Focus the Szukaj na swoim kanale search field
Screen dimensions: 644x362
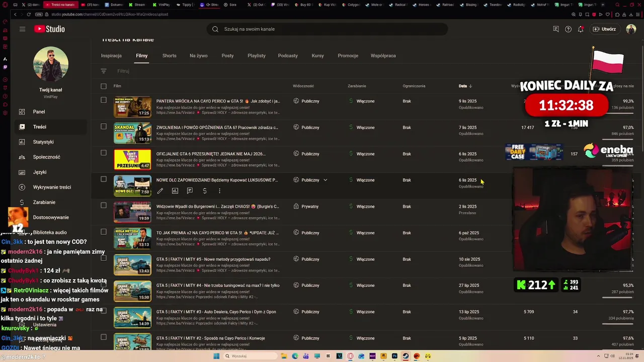point(327,29)
